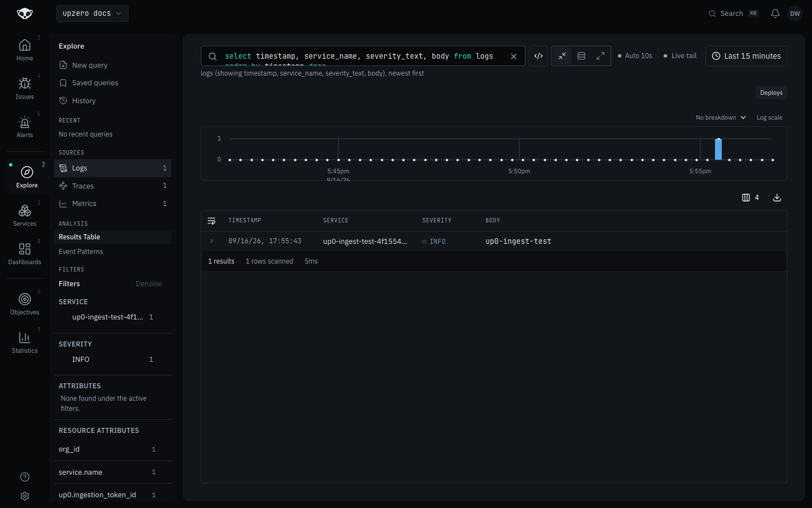812x508 pixels.
Task: Switch to Results Table analysis
Action: click(113, 237)
